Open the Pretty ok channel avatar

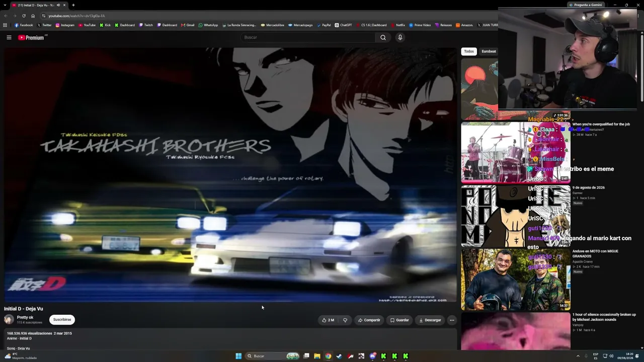pyautogui.click(x=9, y=320)
